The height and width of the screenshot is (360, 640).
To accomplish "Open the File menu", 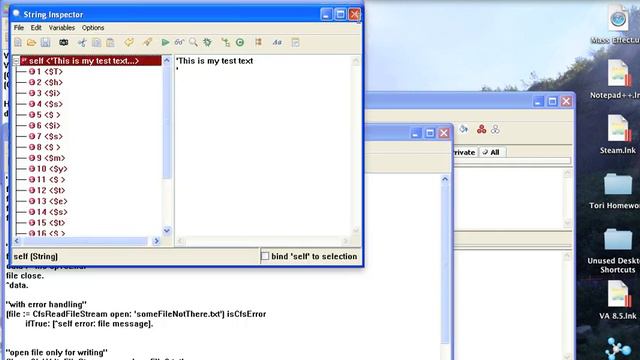I will (19, 28).
